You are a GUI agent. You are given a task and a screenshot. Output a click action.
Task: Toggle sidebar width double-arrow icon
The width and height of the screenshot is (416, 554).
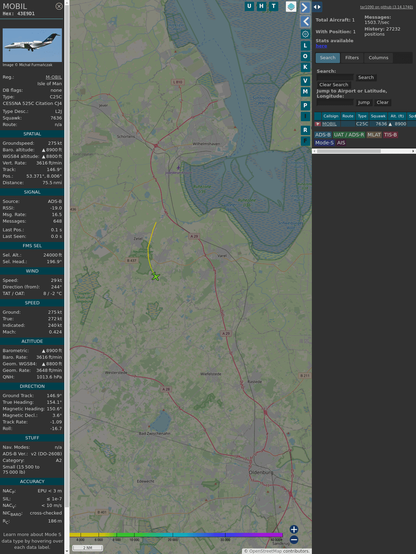(x=317, y=7)
